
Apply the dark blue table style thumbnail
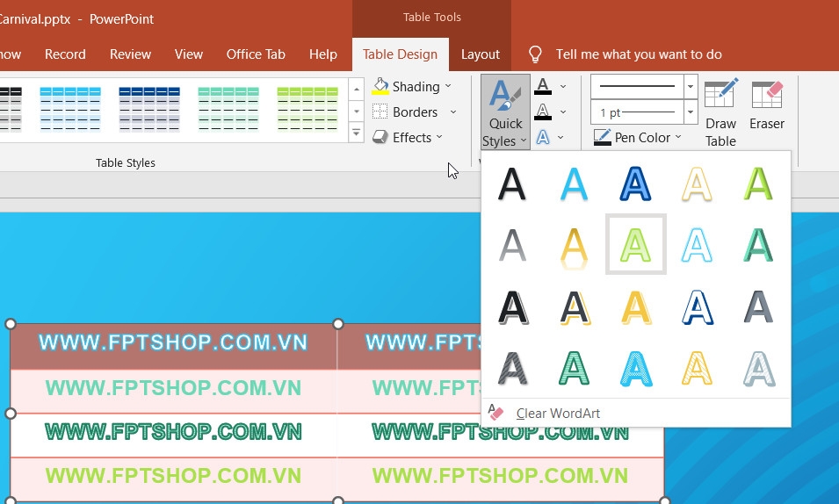(149, 109)
